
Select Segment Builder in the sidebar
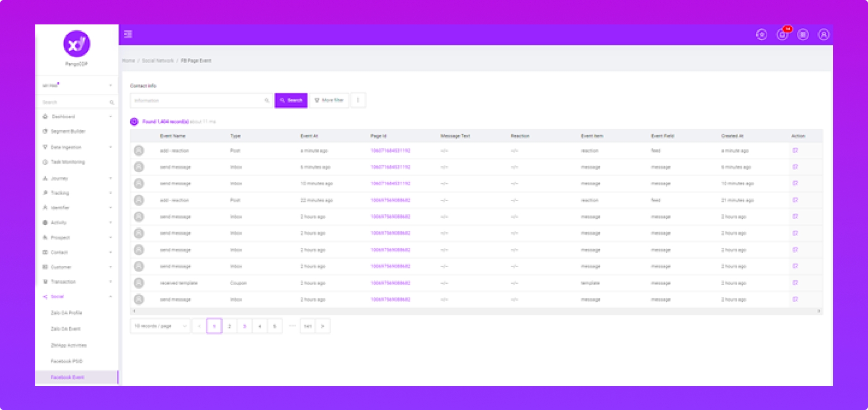(x=68, y=132)
